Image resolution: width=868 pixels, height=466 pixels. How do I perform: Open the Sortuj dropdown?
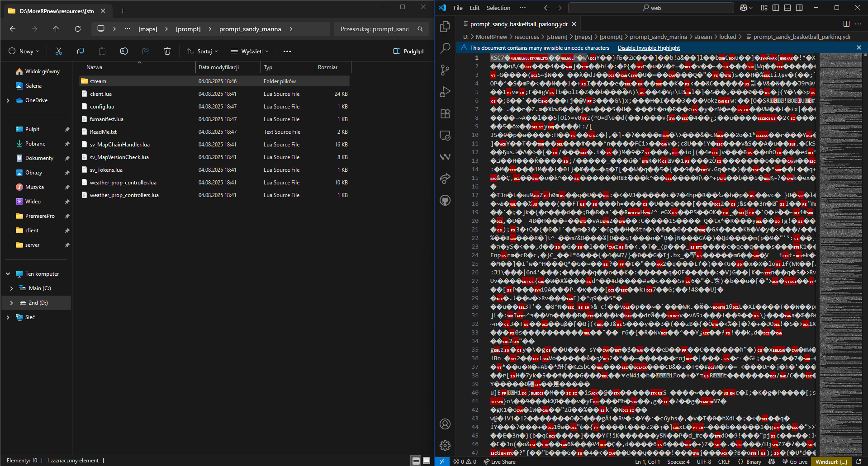click(x=203, y=51)
